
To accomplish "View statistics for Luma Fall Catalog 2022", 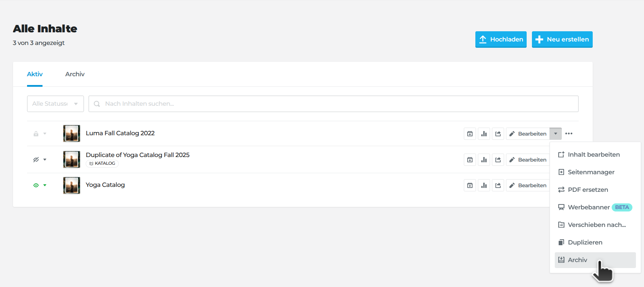I will coord(484,134).
